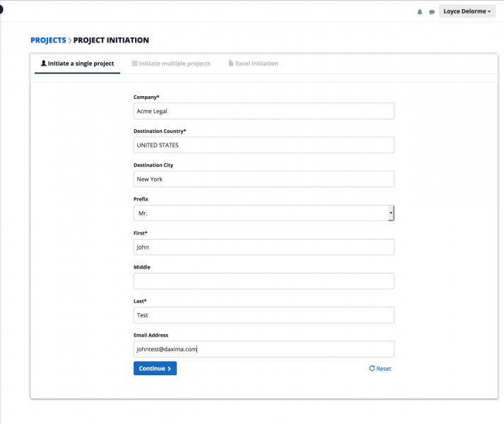504x424 pixels.
Task: Click the Destination City field
Action: pos(264,179)
